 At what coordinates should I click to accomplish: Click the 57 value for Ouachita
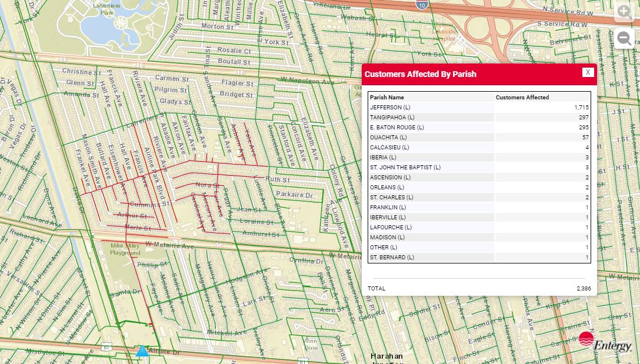pyautogui.click(x=586, y=137)
